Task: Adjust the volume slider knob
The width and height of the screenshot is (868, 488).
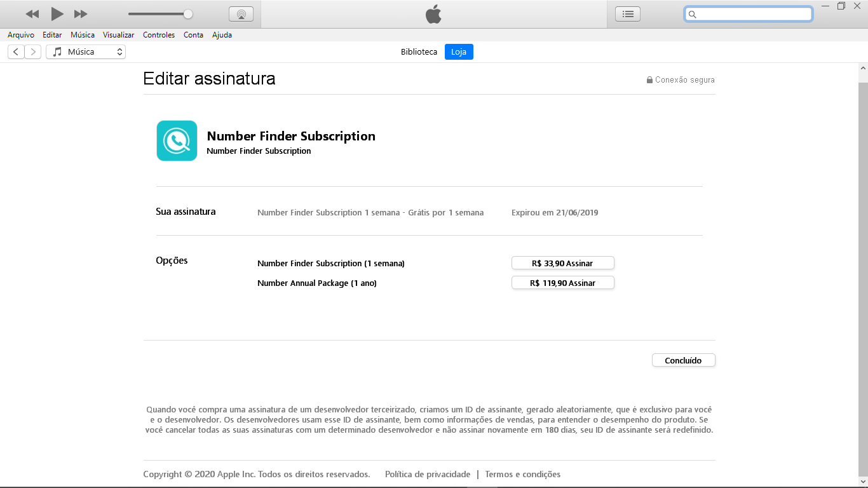Action: (187, 14)
